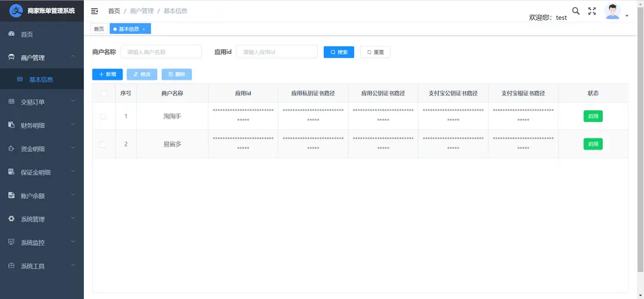The image size is (644, 299).
Task: Click the 财务明细 icon in sidebar
Action: click(x=12, y=125)
